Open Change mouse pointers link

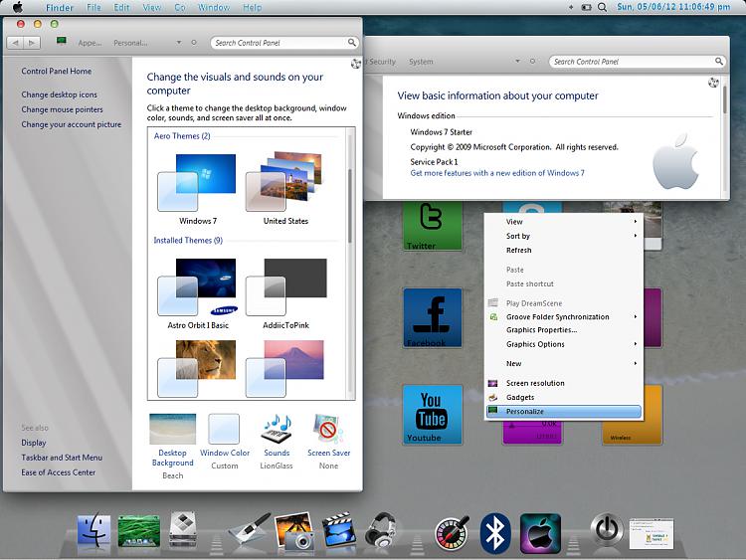click(62, 109)
